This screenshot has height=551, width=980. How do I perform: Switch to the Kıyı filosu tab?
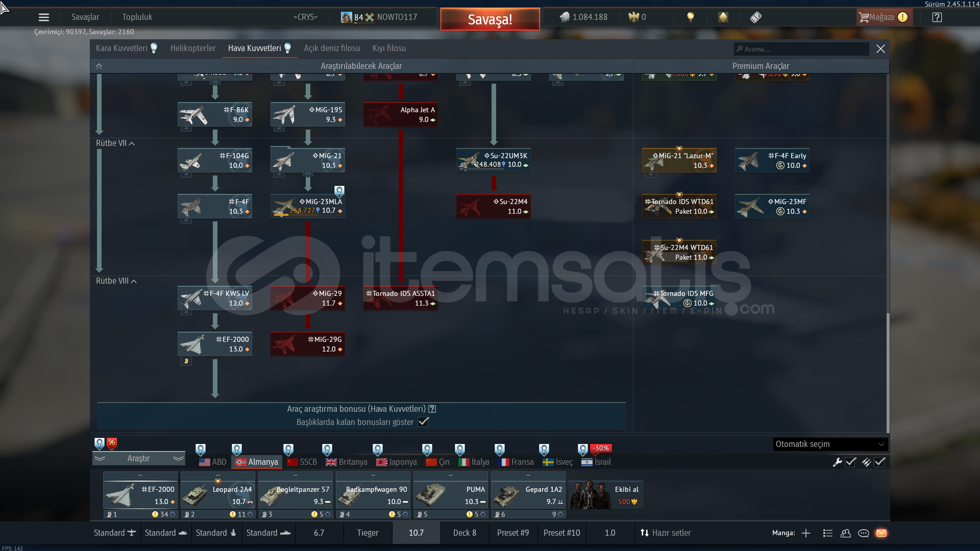(389, 48)
